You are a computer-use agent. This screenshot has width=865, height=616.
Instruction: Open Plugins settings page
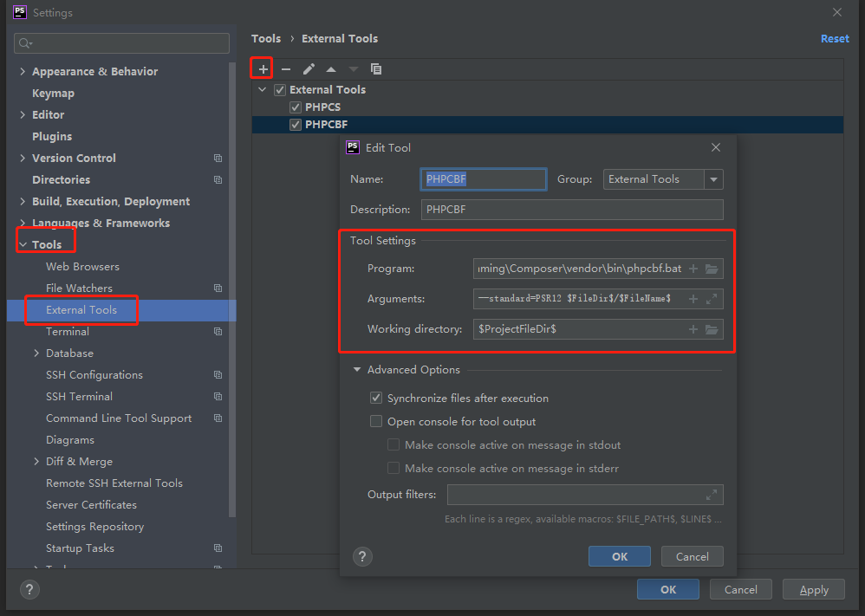point(52,136)
